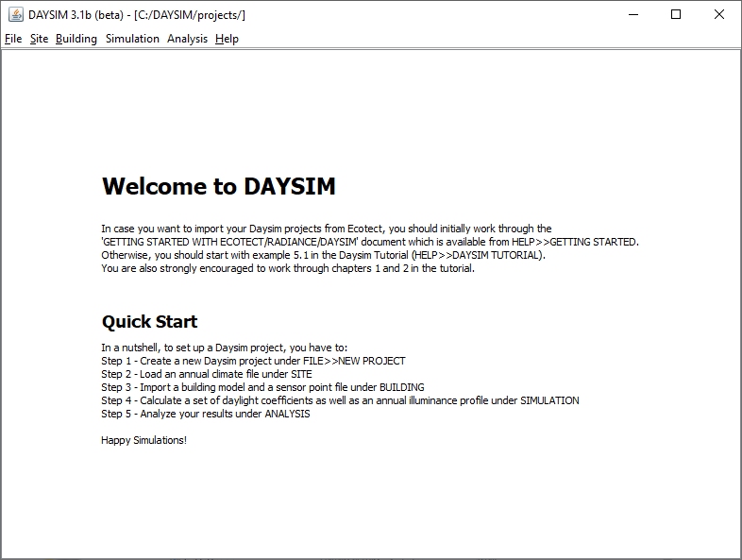This screenshot has height=560, width=742.
Task: Click the 'Welcome to DAYSIM' heading
Action: (219, 186)
